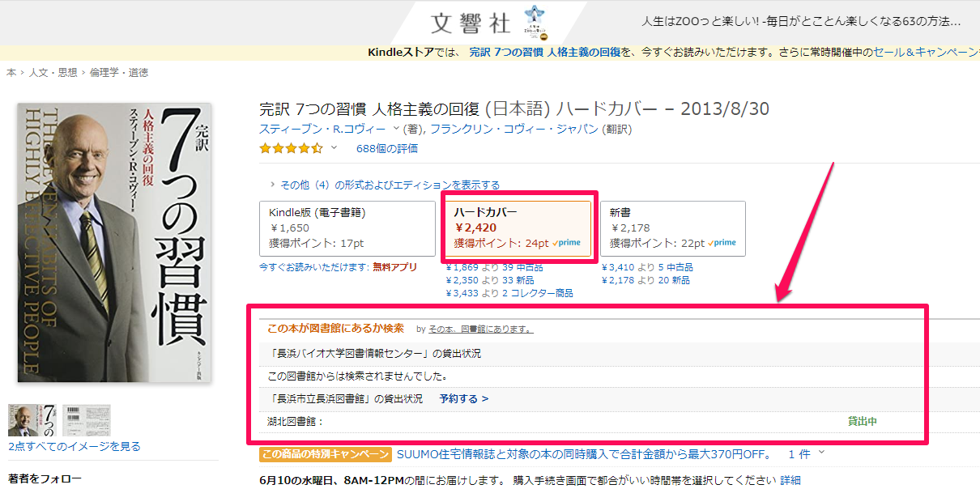The image size is (980, 489).
Task: Click the 湖北図書館 row label
Action: 296,422
